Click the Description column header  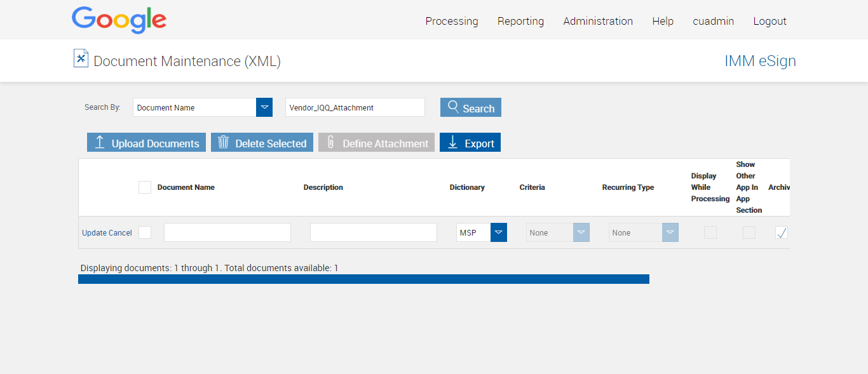(x=323, y=187)
